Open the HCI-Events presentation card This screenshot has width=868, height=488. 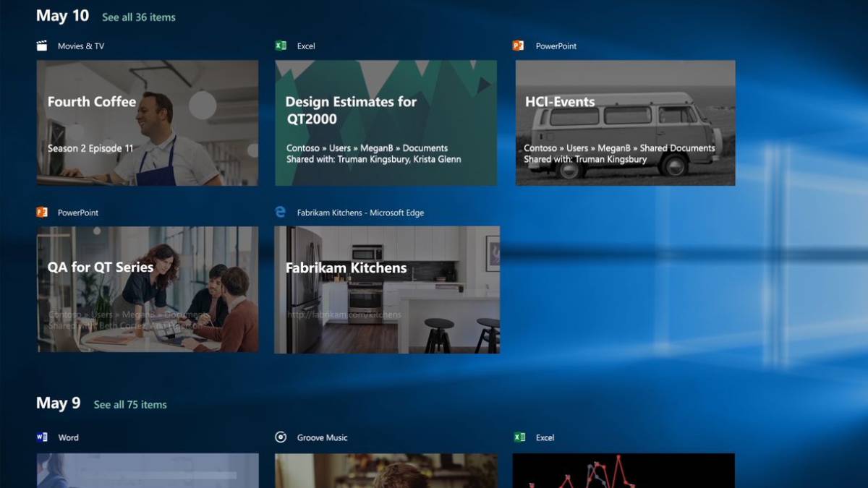(625, 123)
